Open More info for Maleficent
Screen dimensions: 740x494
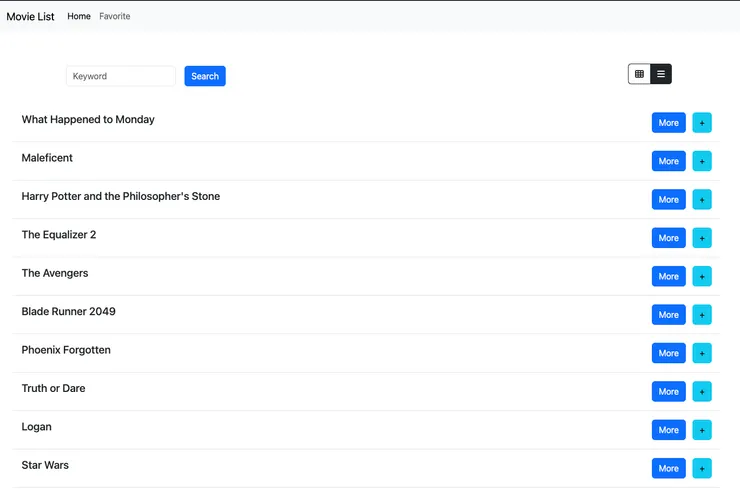point(668,161)
